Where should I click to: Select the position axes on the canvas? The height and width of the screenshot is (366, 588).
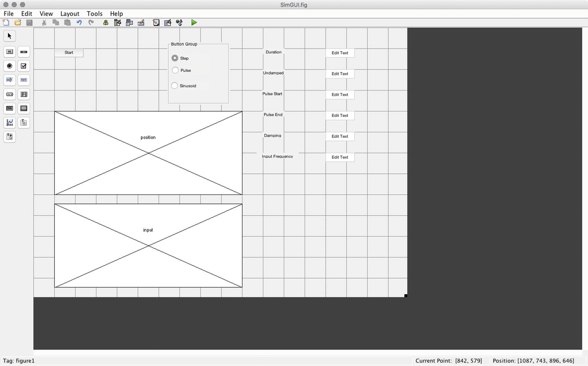148,152
